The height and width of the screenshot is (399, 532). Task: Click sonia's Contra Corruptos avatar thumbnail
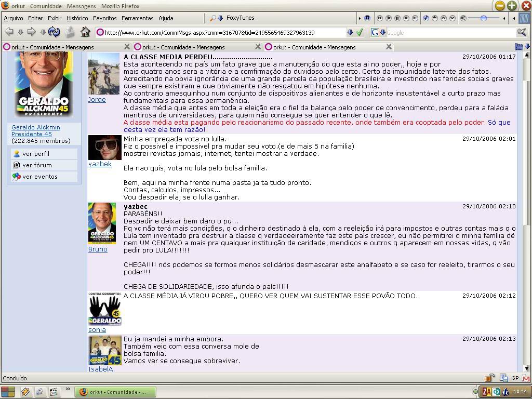105,309
